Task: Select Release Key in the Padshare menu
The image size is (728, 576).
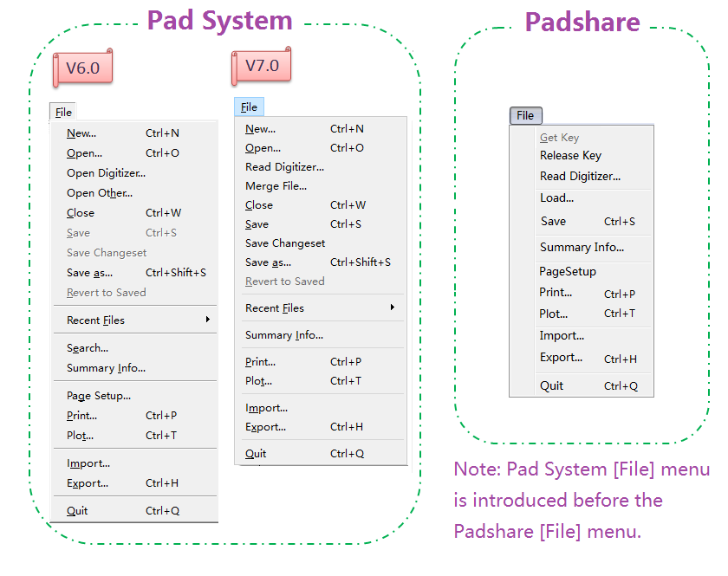Action: (x=570, y=156)
